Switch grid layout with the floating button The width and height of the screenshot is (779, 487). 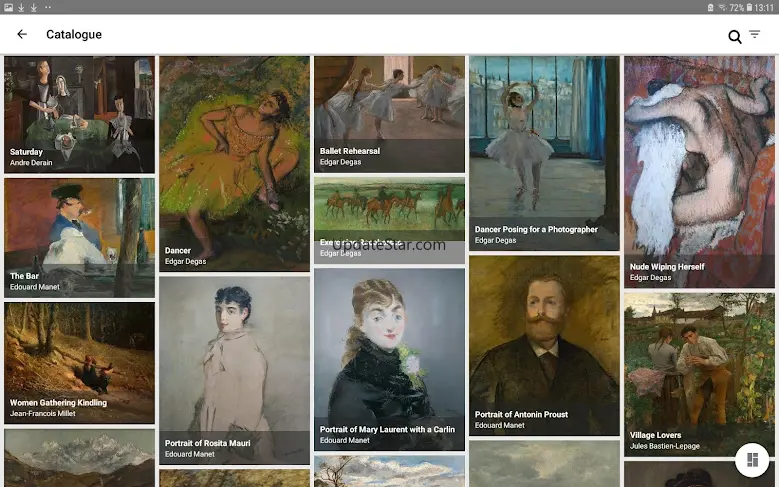click(752, 460)
